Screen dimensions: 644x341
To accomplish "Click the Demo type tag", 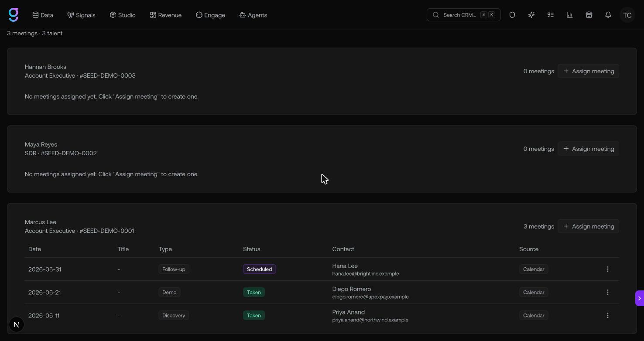I will 169,292.
